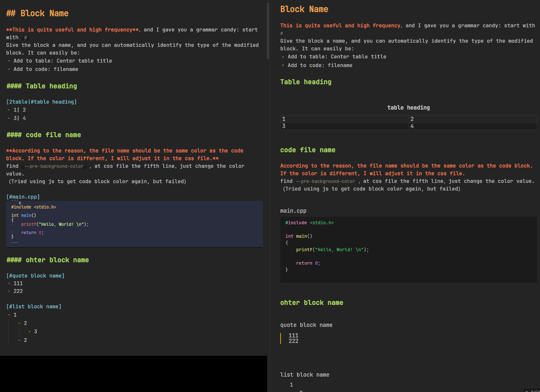Click the preview table cell containing 3
540x392 pixels.
pyautogui.click(x=344, y=126)
